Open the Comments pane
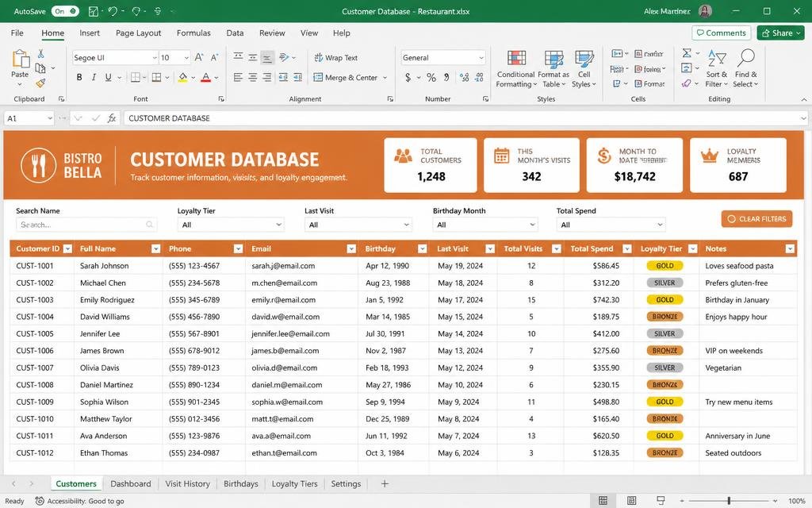The image size is (812, 508). coord(721,33)
